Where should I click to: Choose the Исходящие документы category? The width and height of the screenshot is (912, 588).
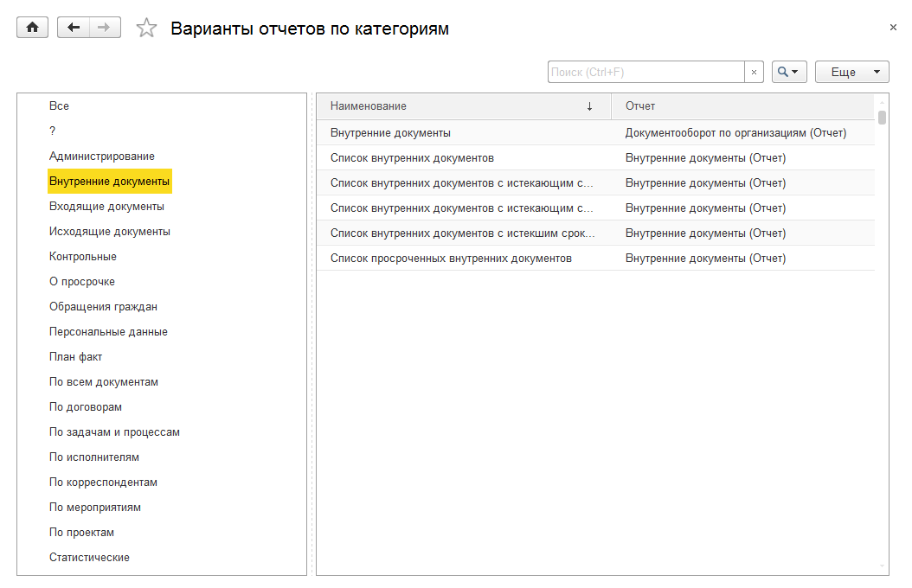(x=110, y=232)
